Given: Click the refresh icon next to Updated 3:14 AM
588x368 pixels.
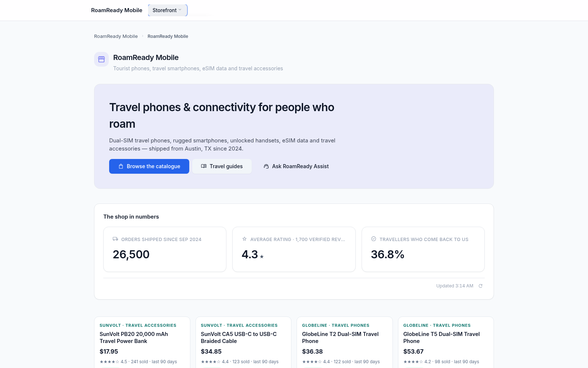Looking at the screenshot, I should pos(480,286).
